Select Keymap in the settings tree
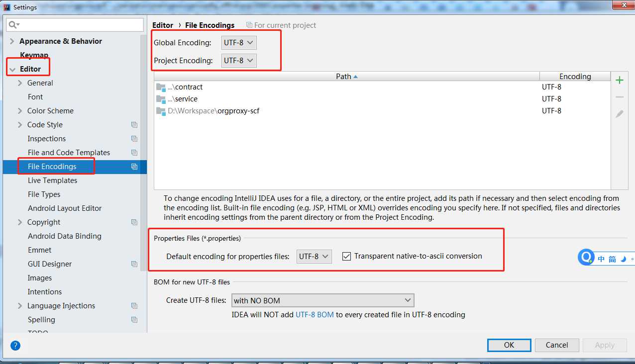This screenshot has width=635, height=364. click(34, 55)
